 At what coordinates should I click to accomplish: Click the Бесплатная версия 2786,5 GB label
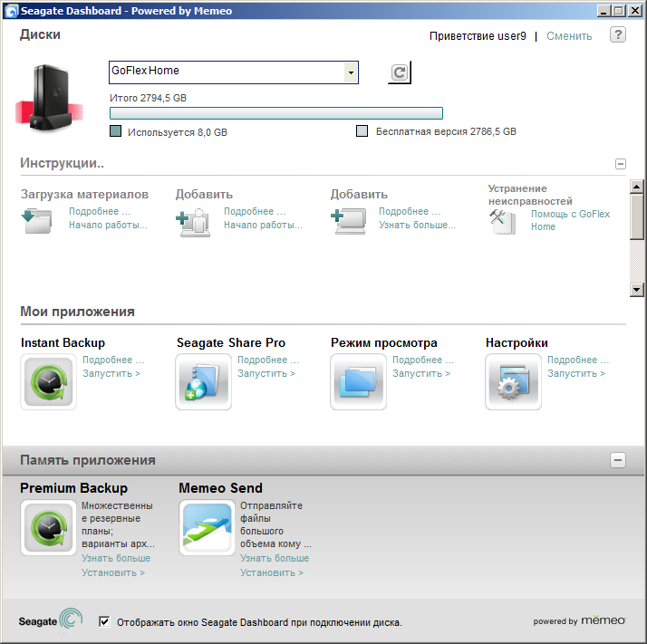coord(446,131)
